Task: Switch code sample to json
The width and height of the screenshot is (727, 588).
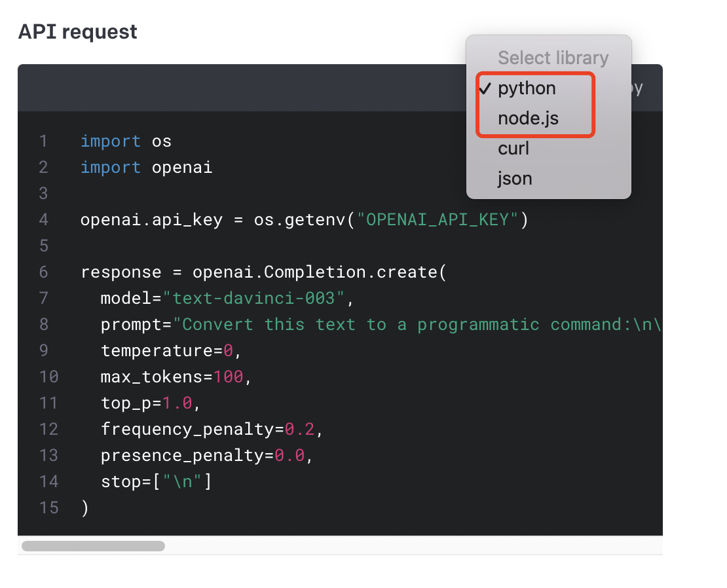Action: pos(515,178)
